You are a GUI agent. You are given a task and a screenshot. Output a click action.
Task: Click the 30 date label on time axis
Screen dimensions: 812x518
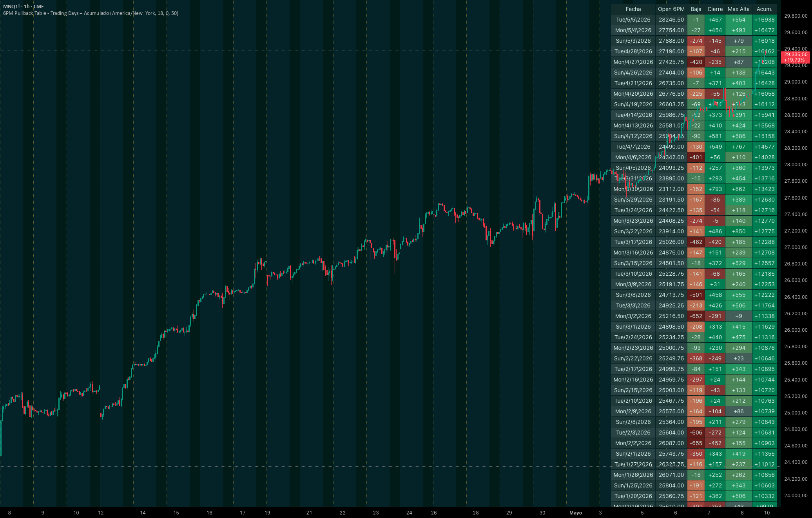point(542,513)
